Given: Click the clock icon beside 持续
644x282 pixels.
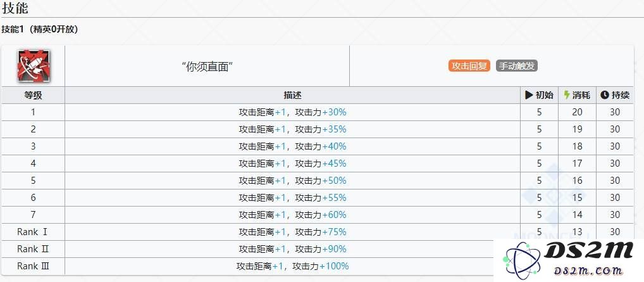Looking at the screenshot, I should (604, 95).
